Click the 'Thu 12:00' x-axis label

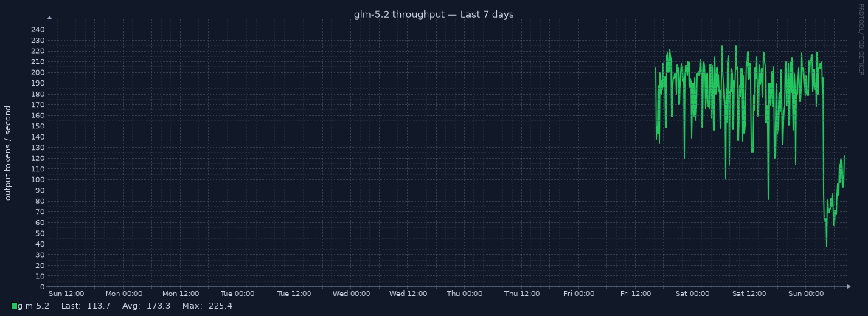pyautogui.click(x=522, y=294)
